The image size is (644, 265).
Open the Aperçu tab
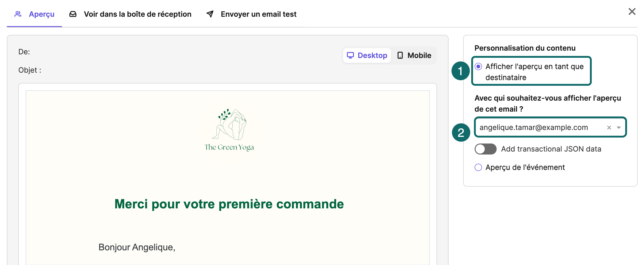(35, 14)
